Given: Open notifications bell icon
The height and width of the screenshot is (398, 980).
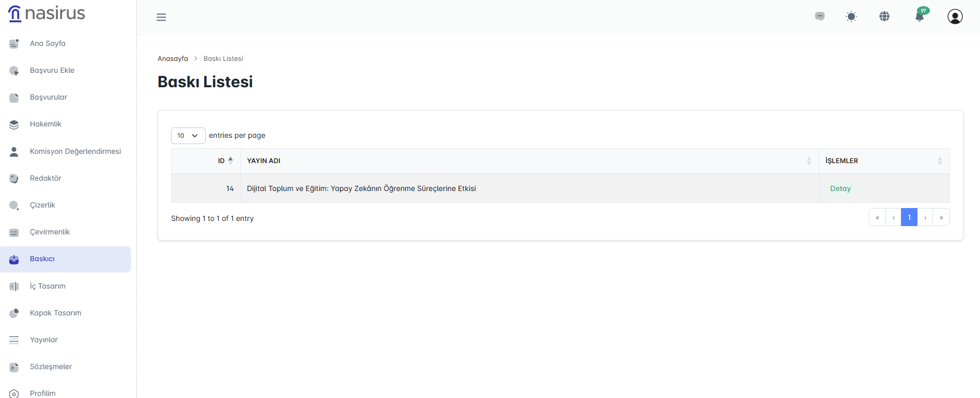Looking at the screenshot, I should click(920, 17).
